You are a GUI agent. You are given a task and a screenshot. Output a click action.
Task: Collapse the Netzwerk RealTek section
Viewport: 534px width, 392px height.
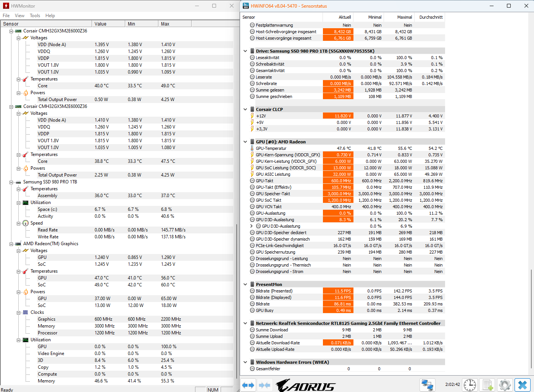(245, 323)
